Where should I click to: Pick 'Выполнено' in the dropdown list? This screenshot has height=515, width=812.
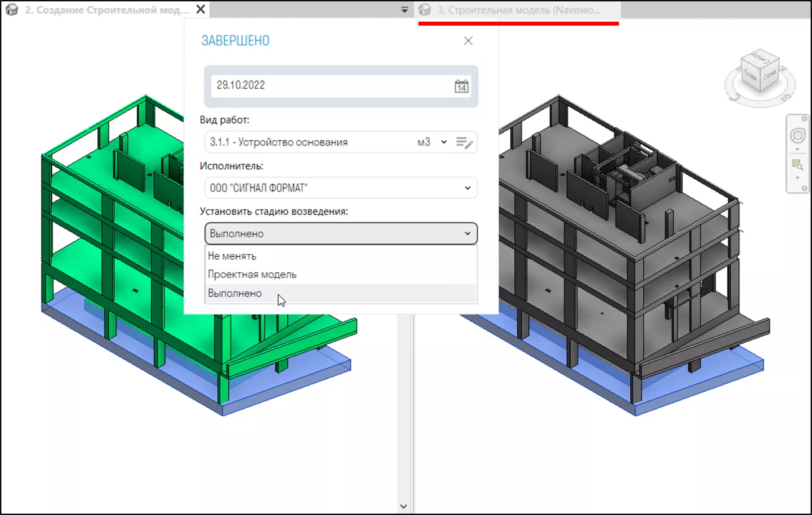235,293
